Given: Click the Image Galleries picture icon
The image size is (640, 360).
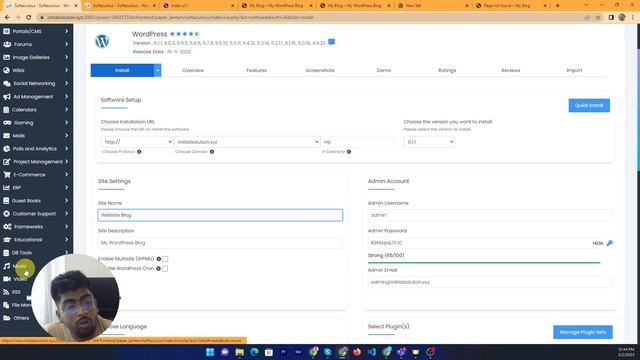Looking at the screenshot, I should click(7, 57).
